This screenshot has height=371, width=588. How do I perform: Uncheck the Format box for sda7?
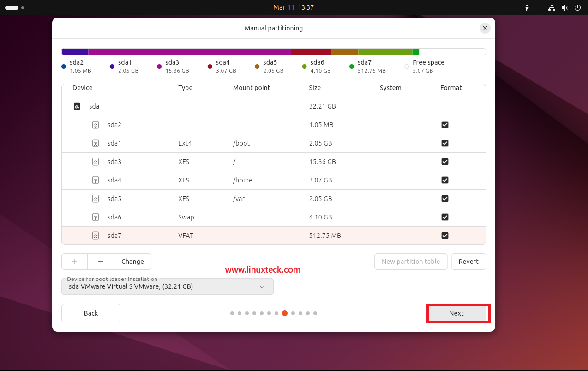[444, 236]
